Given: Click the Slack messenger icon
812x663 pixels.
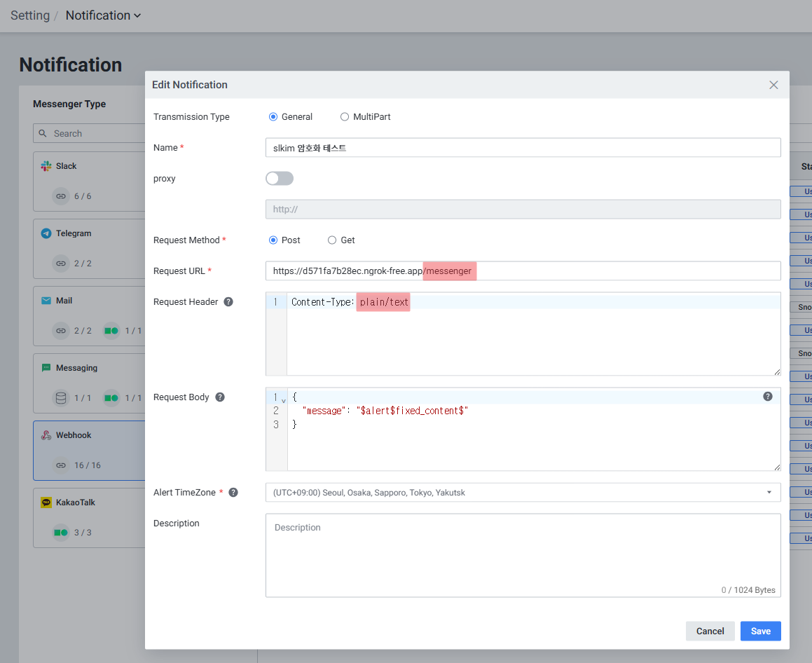Looking at the screenshot, I should 46,166.
